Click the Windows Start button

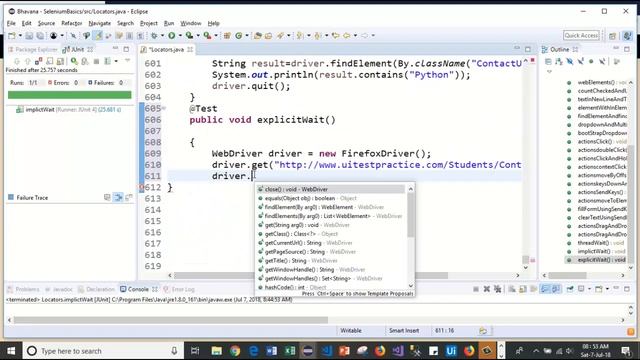click(x=11, y=351)
